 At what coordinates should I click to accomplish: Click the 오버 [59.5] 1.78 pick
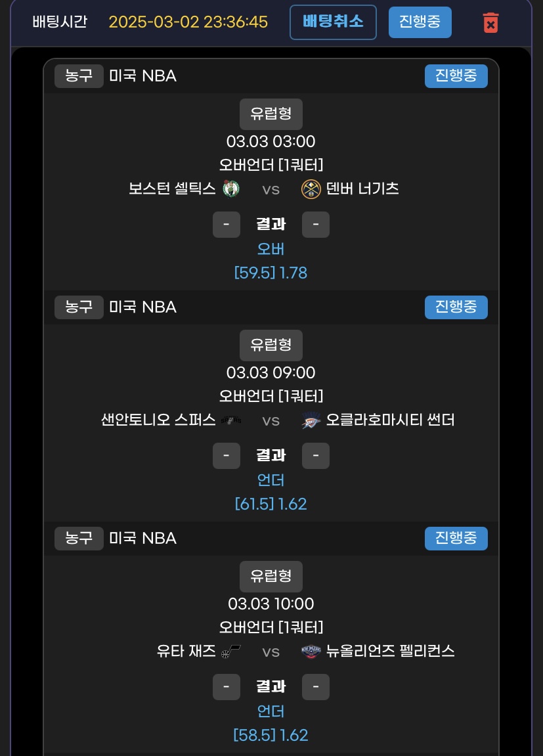pyautogui.click(x=271, y=261)
